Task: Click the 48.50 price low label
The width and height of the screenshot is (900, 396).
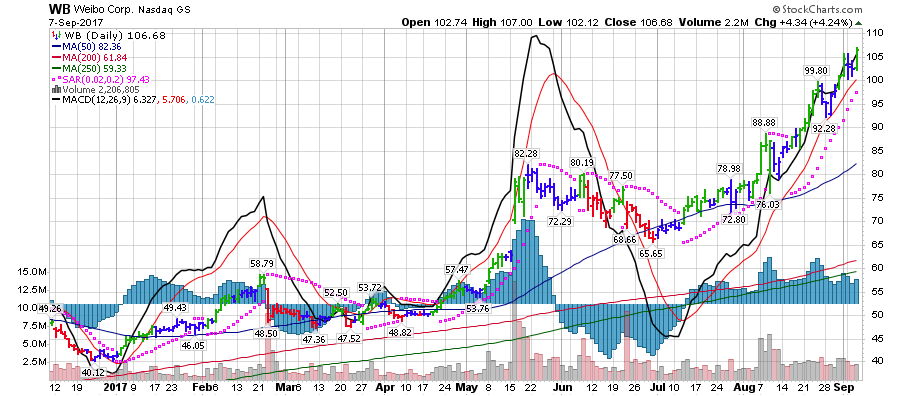Action: (267, 333)
